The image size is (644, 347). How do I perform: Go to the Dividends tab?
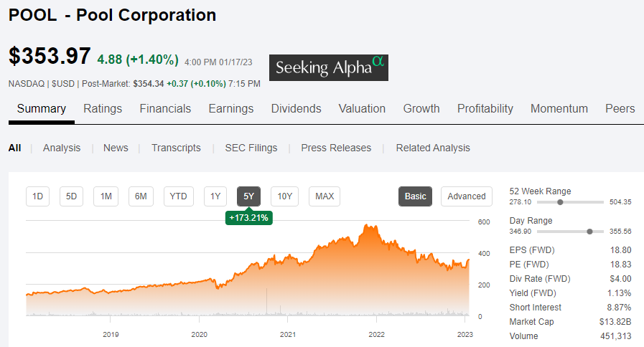point(296,109)
